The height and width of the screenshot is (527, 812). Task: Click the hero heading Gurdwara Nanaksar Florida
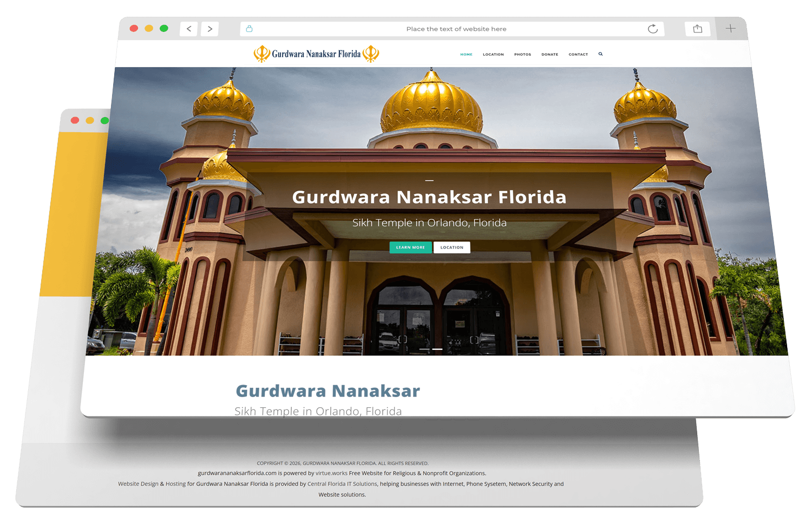click(x=429, y=197)
